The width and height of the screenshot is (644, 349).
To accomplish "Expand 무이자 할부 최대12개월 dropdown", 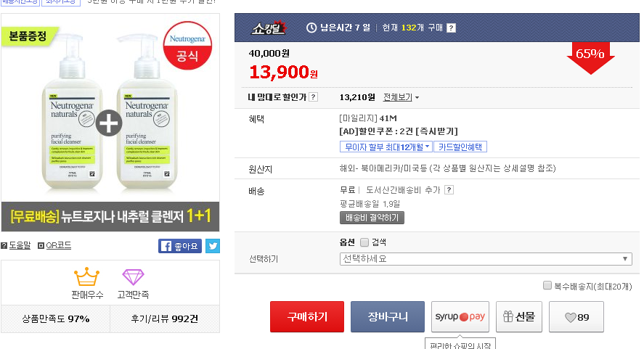I will [x=386, y=147].
